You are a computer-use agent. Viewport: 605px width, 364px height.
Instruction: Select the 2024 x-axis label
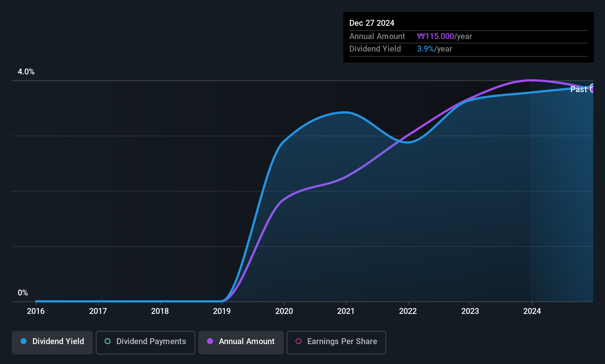[x=532, y=311]
